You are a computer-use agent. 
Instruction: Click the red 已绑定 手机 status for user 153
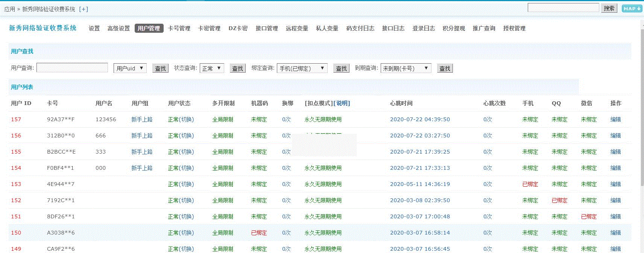coord(530,184)
